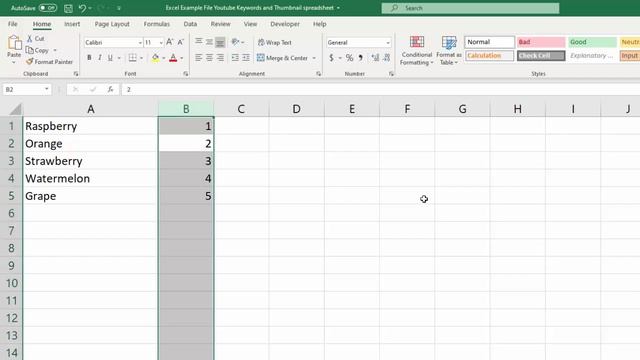Open Alignment settings dialog launcher
This screenshot has height=360, width=640.
[318, 74]
